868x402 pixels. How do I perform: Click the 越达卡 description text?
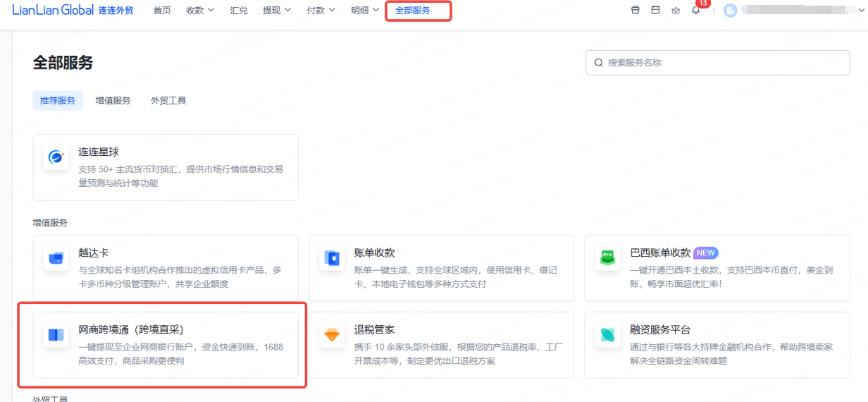(x=180, y=277)
